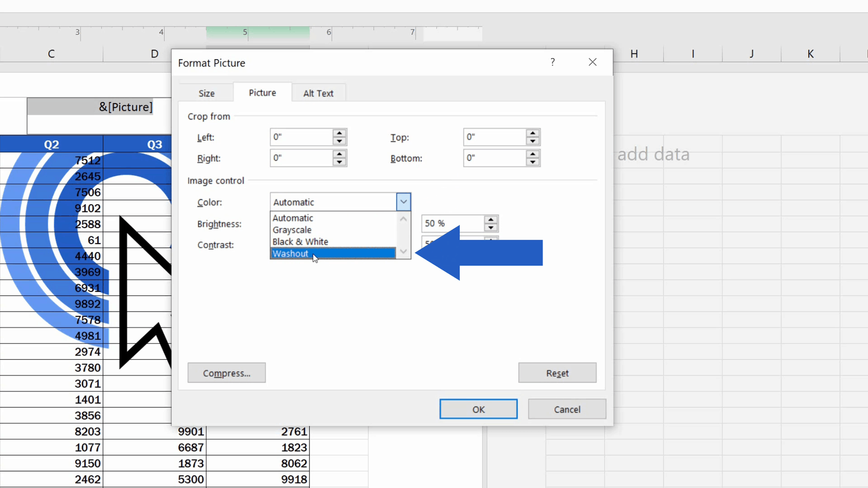Select Black & White color mode
This screenshot has width=868, height=488.
click(300, 241)
